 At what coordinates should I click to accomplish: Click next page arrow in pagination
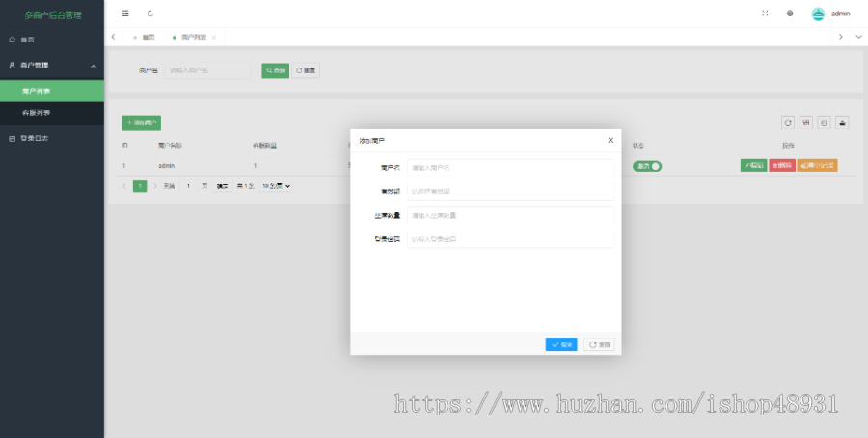[x=155, y=186]
